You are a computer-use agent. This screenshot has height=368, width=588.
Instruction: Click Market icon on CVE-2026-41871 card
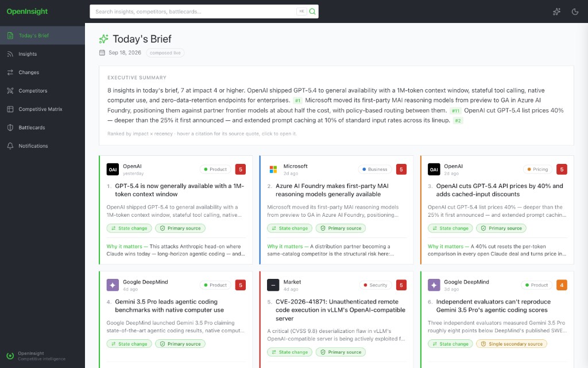pos(273,285)
